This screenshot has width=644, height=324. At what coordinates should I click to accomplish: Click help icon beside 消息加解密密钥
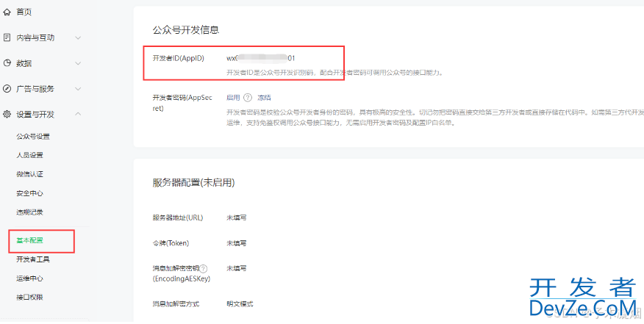click(204, 269)
